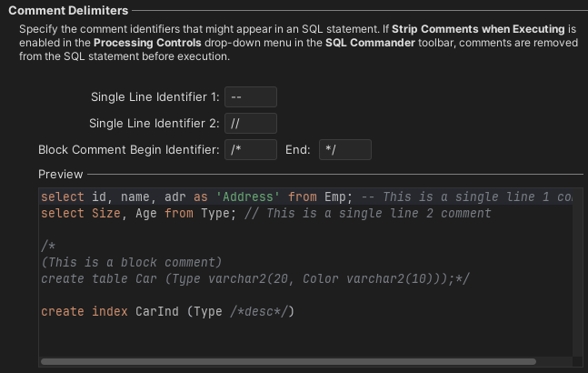Click the 'Comment Delimiters' section heading
The height and width of the screenshot is (373, 588).
click(x=68, y=10)
